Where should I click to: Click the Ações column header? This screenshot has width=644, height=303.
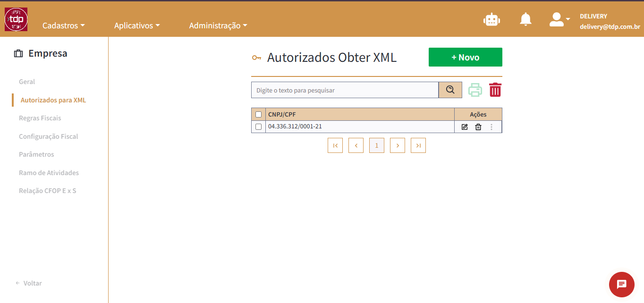[478, 114]
